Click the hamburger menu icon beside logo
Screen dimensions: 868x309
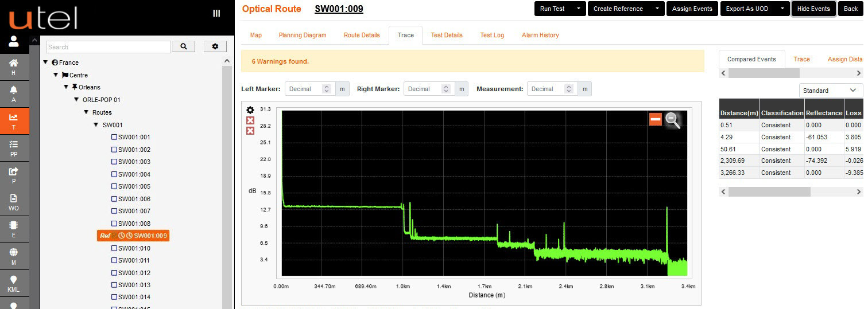point(216,13)
